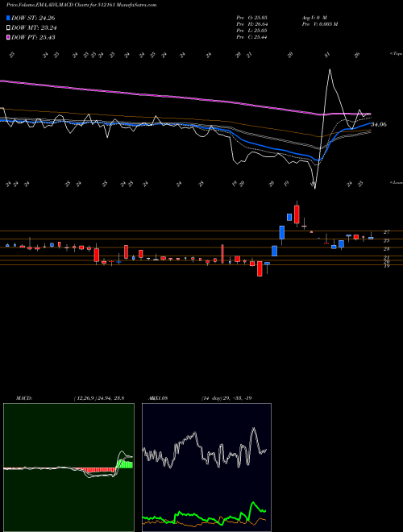This screenshot has width=403, height=532.
Task: Click the 'Pre C: 25.44' value
Action: point(251,37)
